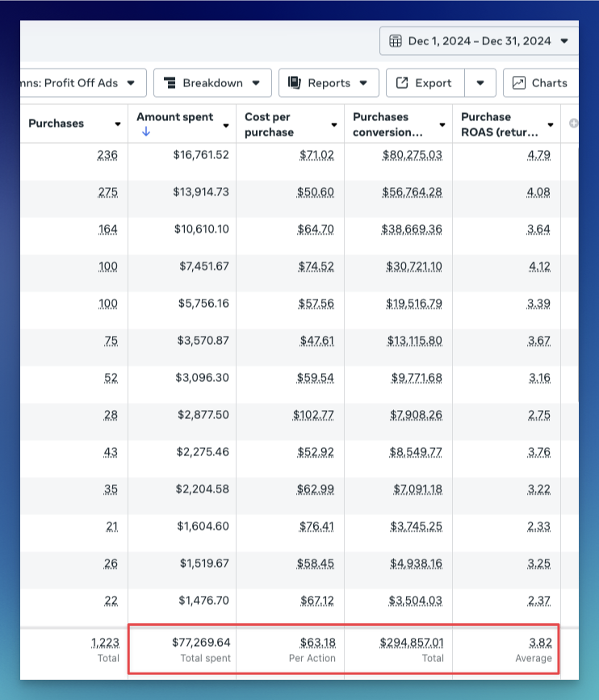Open Purchases conversion column dropdown arrow

(x=442, y=124)
